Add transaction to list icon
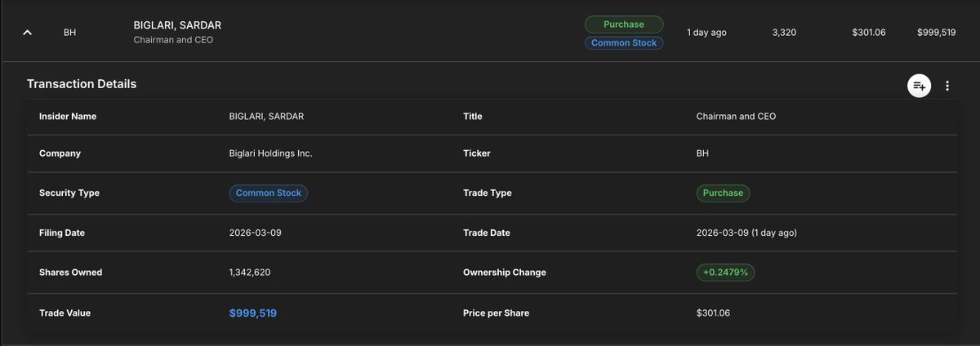Image resolution: width=980 pixels, height=346 pixels. [x=920, y=86]
